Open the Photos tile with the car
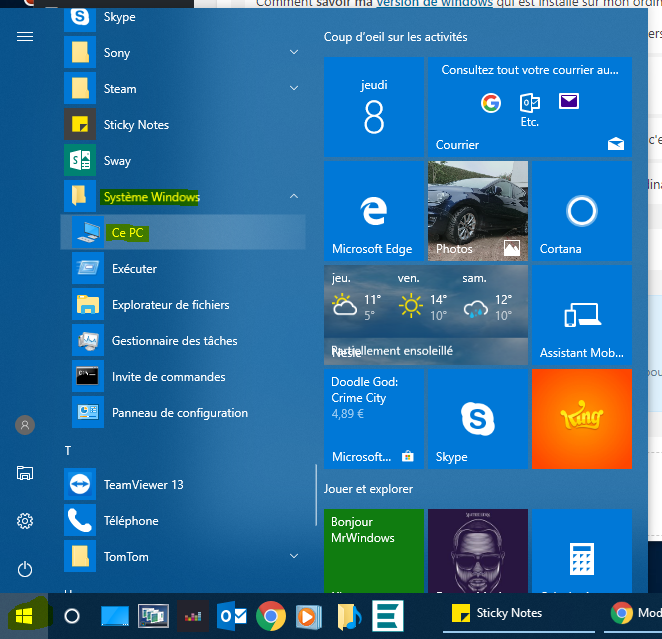The image size is (662, 639). [478, 211]
